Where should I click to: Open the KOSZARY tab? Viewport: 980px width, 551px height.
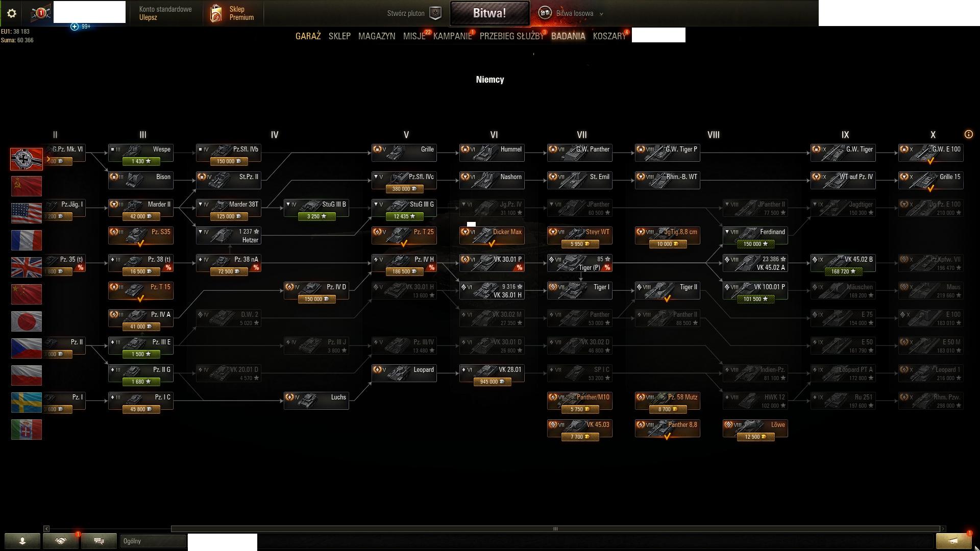tap(609, 36)
